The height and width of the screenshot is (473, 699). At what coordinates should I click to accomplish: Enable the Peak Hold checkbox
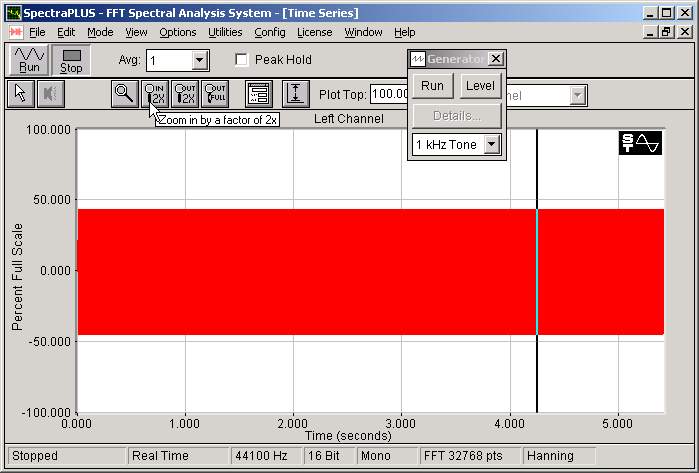coord(241,60)
